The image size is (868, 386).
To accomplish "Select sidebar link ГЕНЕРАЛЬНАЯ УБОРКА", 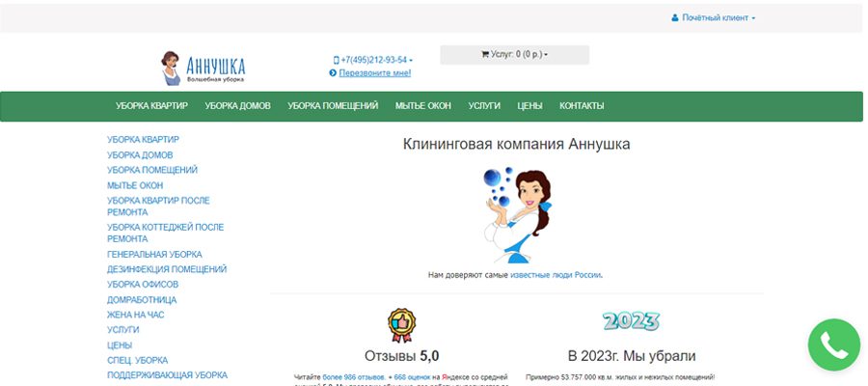I will (x=154, y=254).
